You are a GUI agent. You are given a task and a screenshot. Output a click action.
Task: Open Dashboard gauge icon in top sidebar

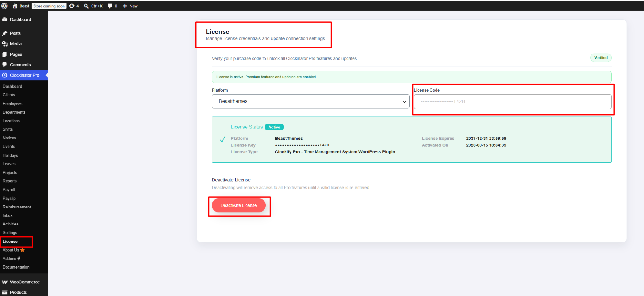[x=4, y=20]
